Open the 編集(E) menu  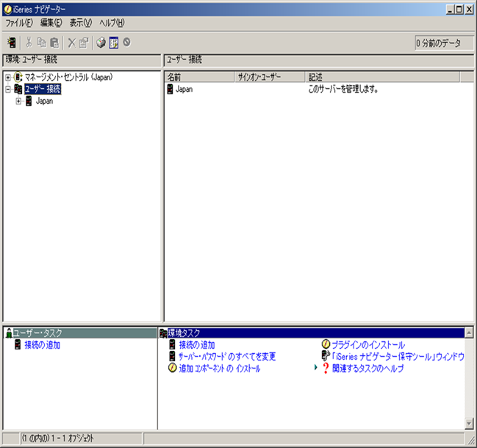(x=51, y=23)
